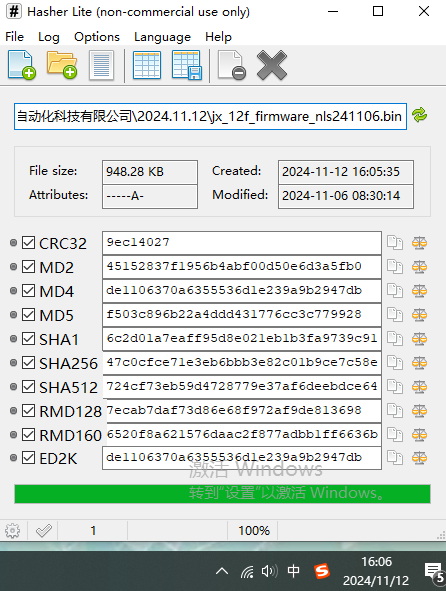Uncheck the MD5 checkbox

pyautogui.click(x=28, y=315)
